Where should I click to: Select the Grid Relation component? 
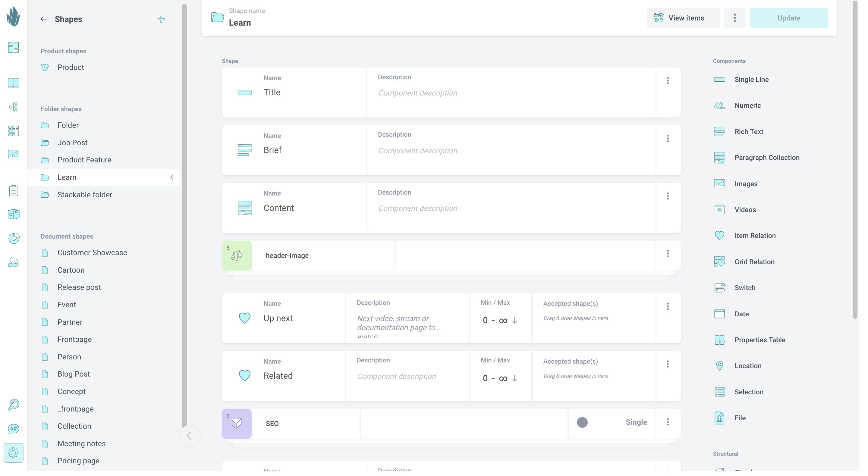click(x=754, y=262)
